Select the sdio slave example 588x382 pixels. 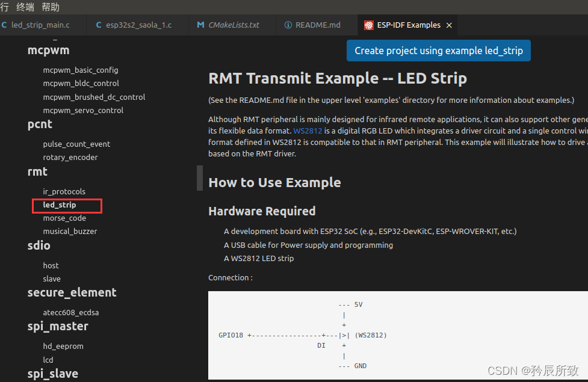click(52, 279)
